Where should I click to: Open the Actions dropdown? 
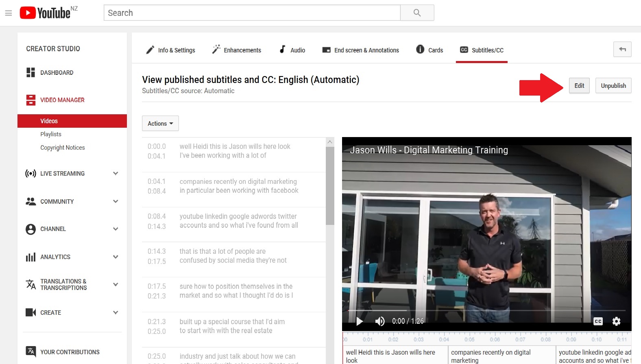coord(160,123)
